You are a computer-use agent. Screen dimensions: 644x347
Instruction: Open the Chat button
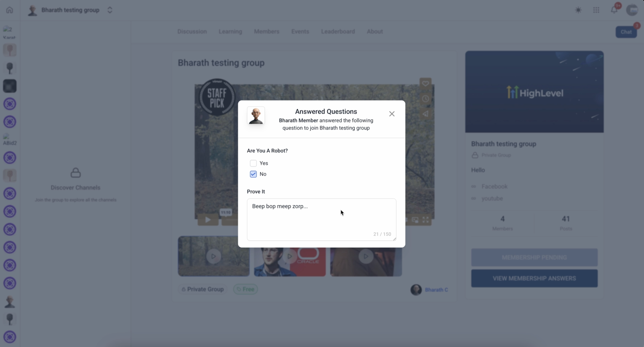[626, 32]
